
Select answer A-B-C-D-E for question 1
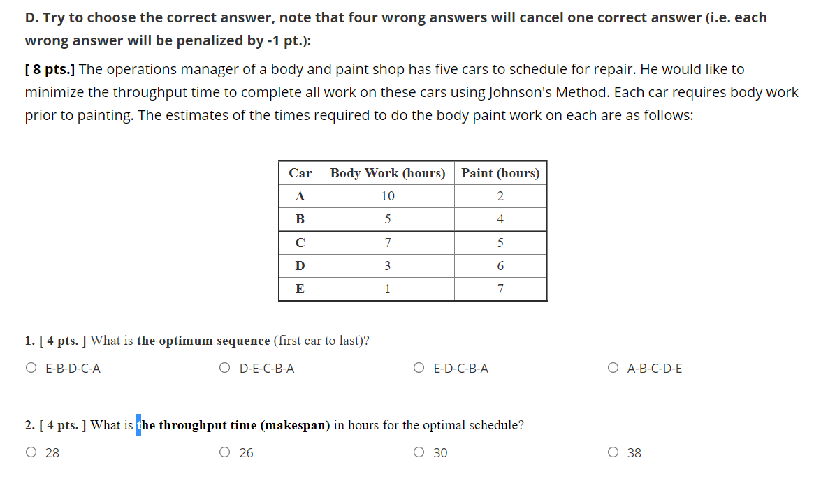pos(612,368)
